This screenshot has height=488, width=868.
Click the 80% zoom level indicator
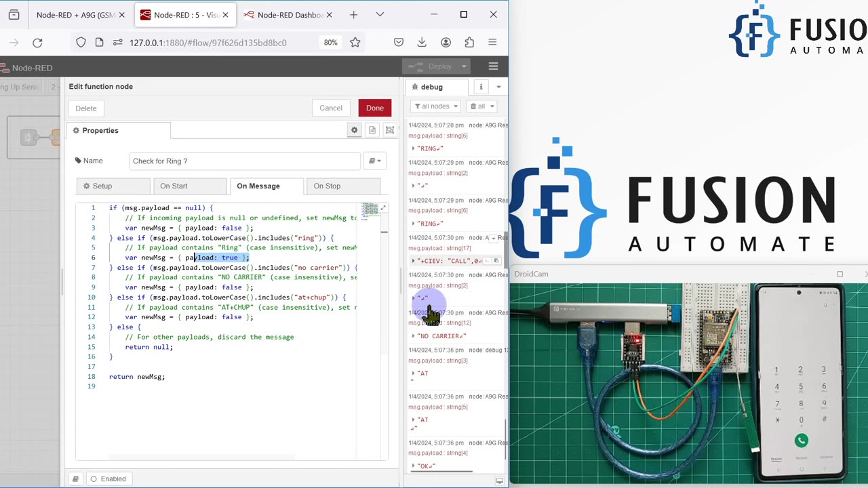click(x=330, y=43)
